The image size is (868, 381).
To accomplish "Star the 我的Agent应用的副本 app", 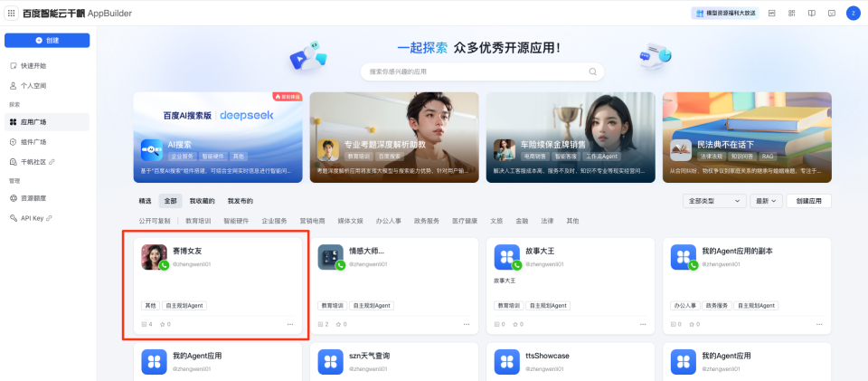I will tap(692, 325).
